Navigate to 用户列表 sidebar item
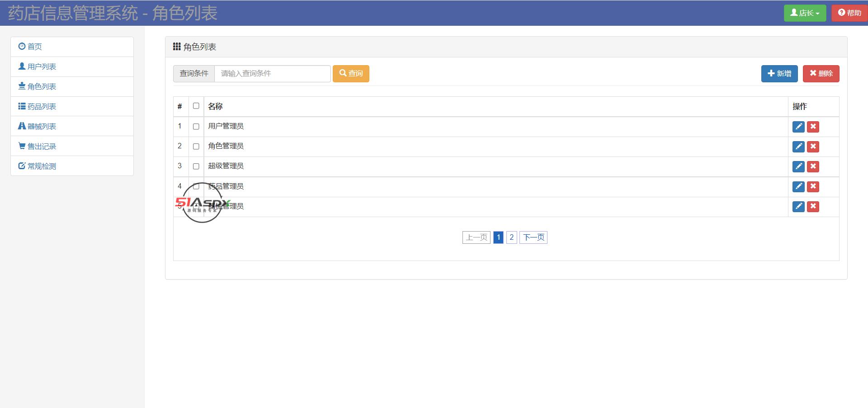 42,67
